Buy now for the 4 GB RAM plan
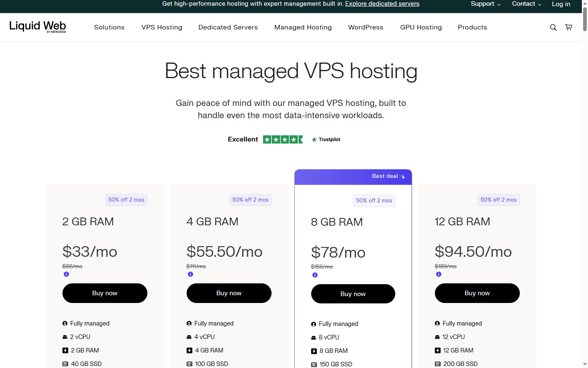588x368 pixels. click(229, 293)
